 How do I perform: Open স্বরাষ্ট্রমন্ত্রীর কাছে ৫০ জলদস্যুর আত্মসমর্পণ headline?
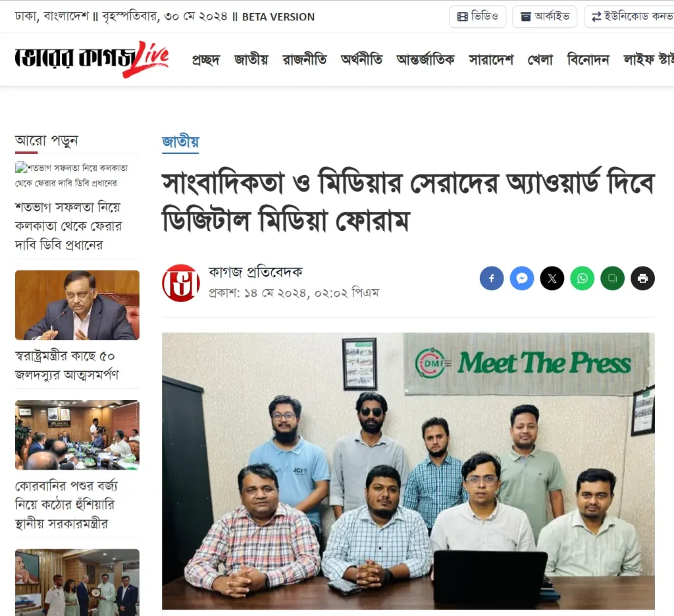tap(67, 365)
